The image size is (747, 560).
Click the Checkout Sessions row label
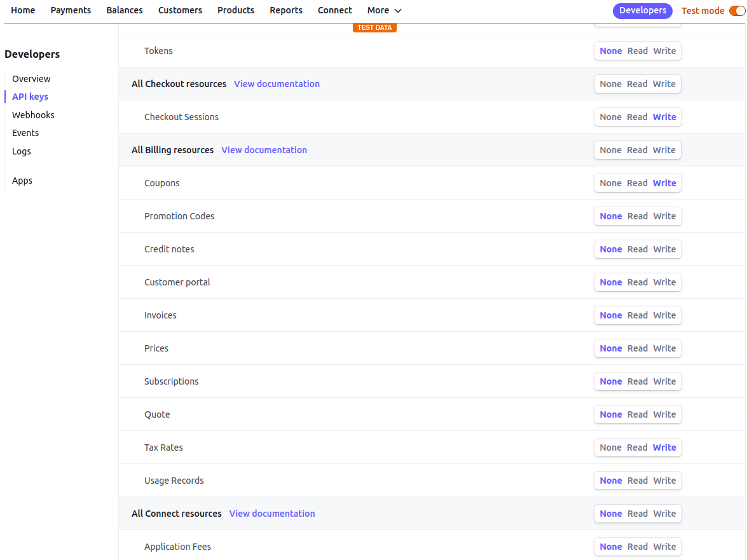(181, 117)
